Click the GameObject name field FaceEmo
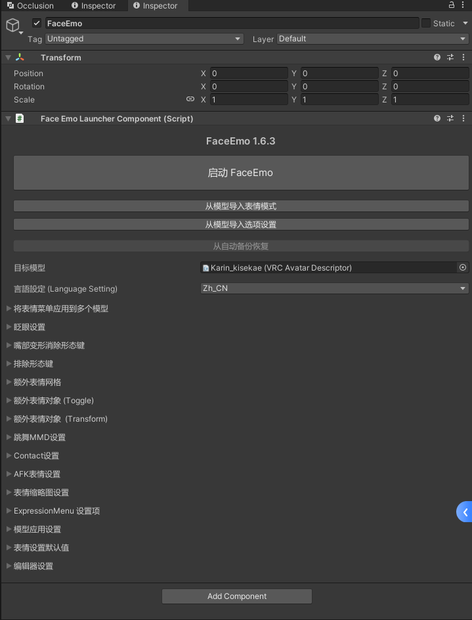472x620 pixels. [x=232, y=23]
